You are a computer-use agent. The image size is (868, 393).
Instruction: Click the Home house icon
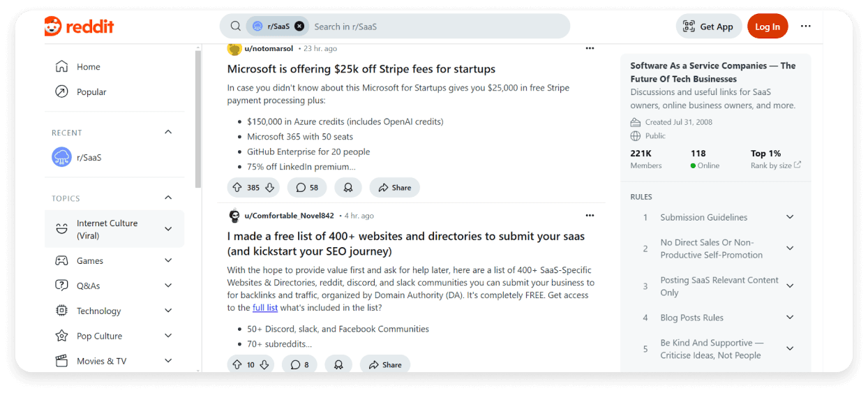[61, 67]
